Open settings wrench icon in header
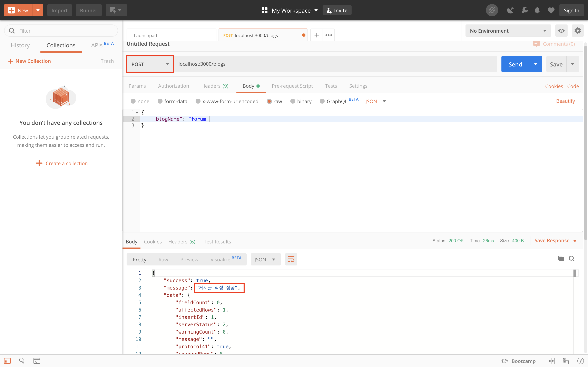Screen dimensions: 588x367 pos(524,10)
